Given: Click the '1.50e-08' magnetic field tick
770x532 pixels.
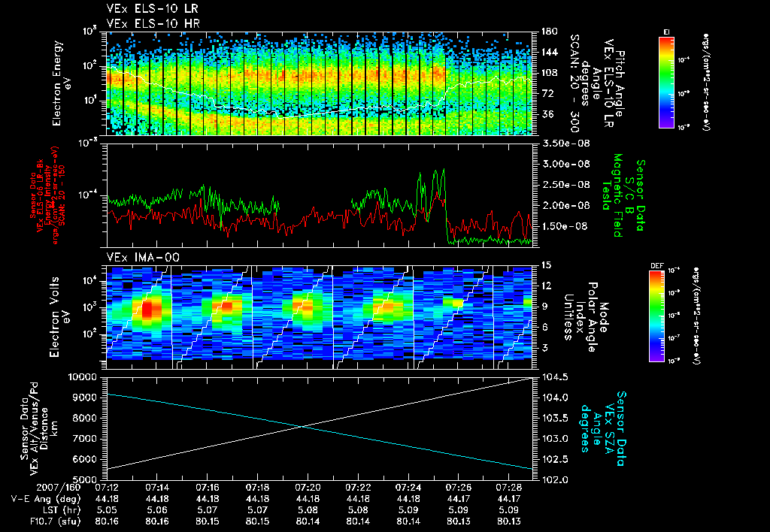Looking at the screenshot, I should click(x=565, y=226).
